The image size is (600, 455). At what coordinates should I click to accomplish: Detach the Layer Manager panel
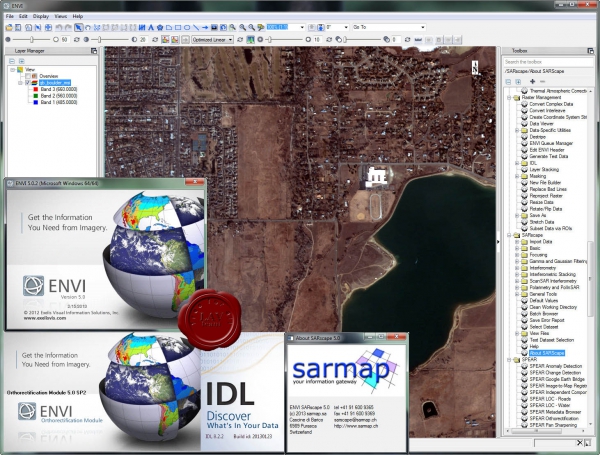[94, 51]
